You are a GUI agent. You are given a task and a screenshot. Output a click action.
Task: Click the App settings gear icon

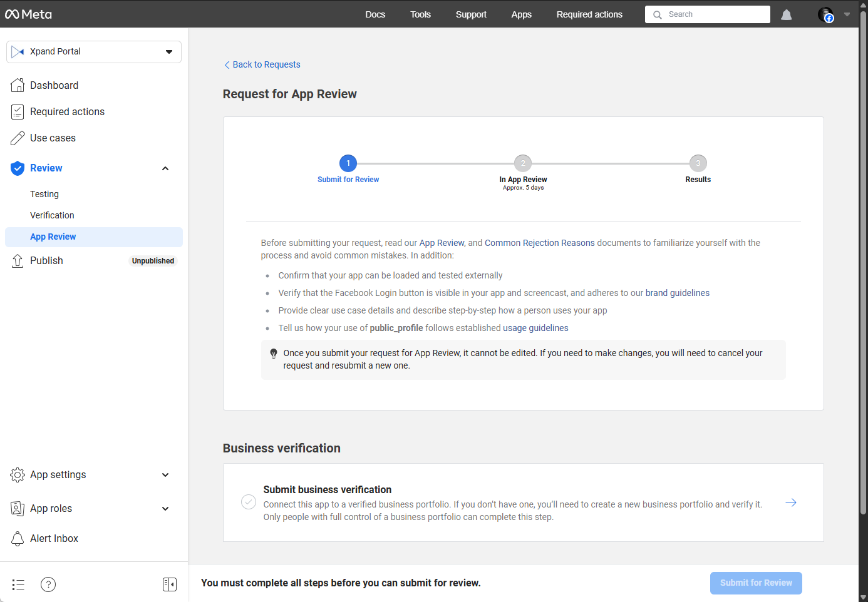(18, 475)
